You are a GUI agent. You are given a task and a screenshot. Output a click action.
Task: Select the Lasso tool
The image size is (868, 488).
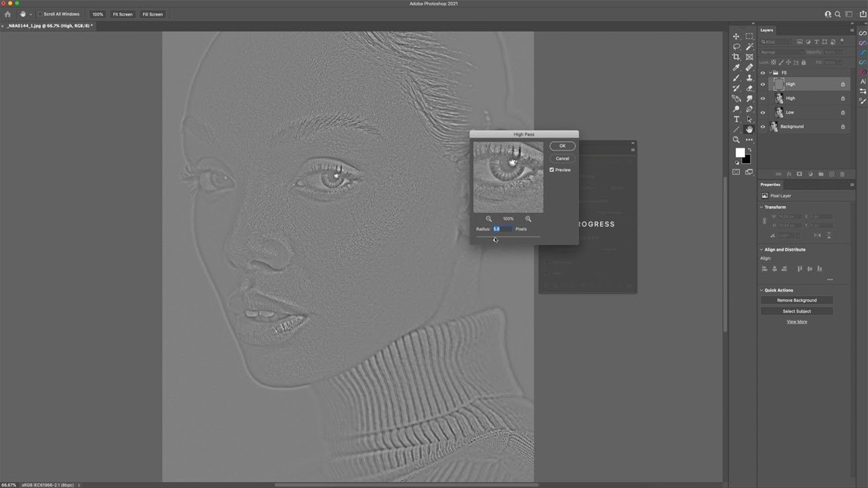736,47
